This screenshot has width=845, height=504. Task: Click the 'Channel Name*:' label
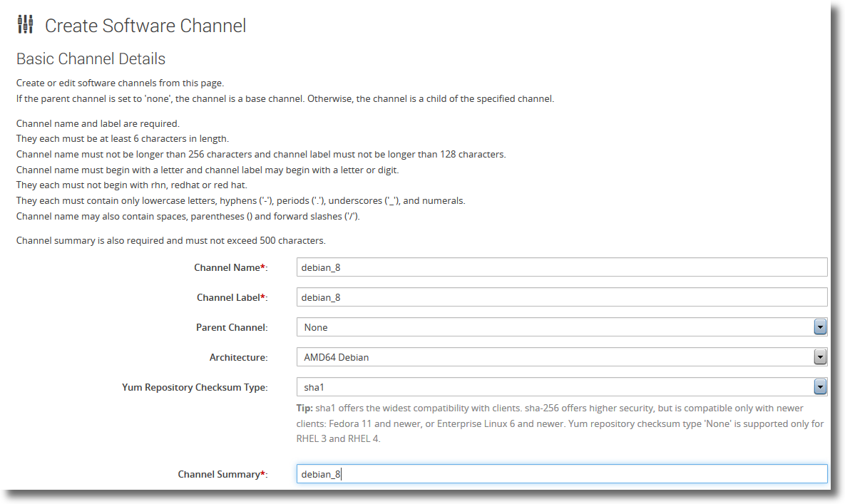[230, 267]
